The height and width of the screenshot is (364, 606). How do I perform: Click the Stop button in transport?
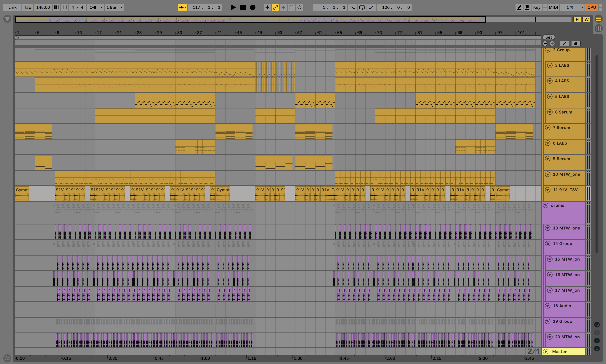(243, 7)
